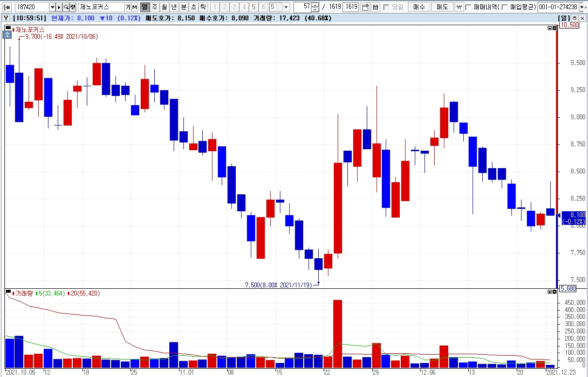Click the 현재가: 8,100 current price text
This screenshot has height=377, width=588.
(73, 18)
